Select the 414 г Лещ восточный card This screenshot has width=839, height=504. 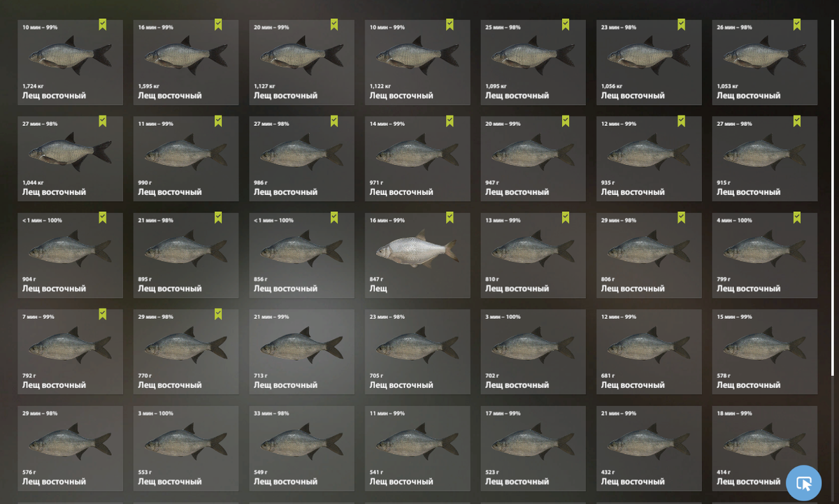click(765, 448)
